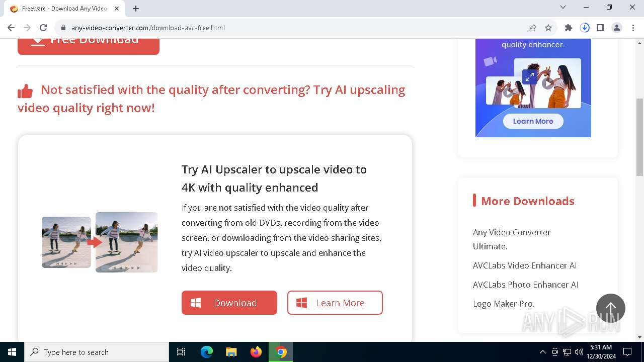644x362 pixels.
Task: Open AVCLabs Photo Enhancer AI link
Action: tap(525, 285)
